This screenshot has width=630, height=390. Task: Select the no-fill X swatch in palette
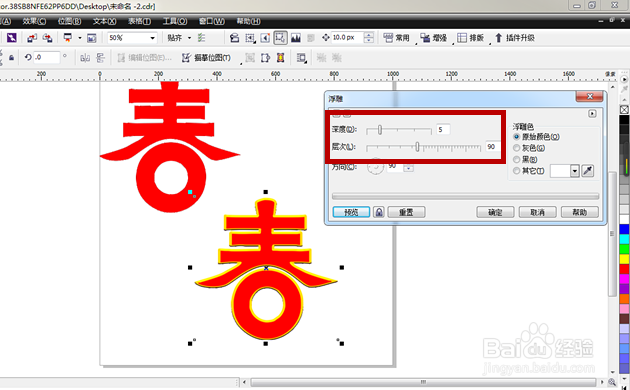click(x=624, y=109)
